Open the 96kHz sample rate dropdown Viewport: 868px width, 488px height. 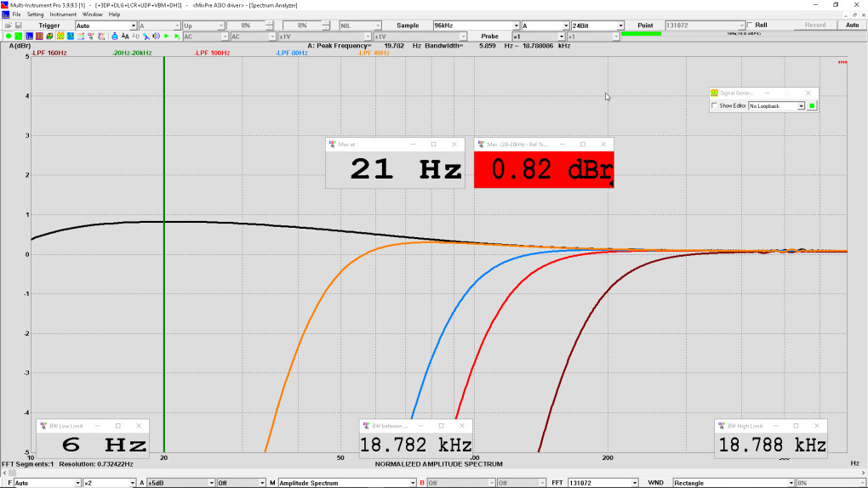(476, 26)
